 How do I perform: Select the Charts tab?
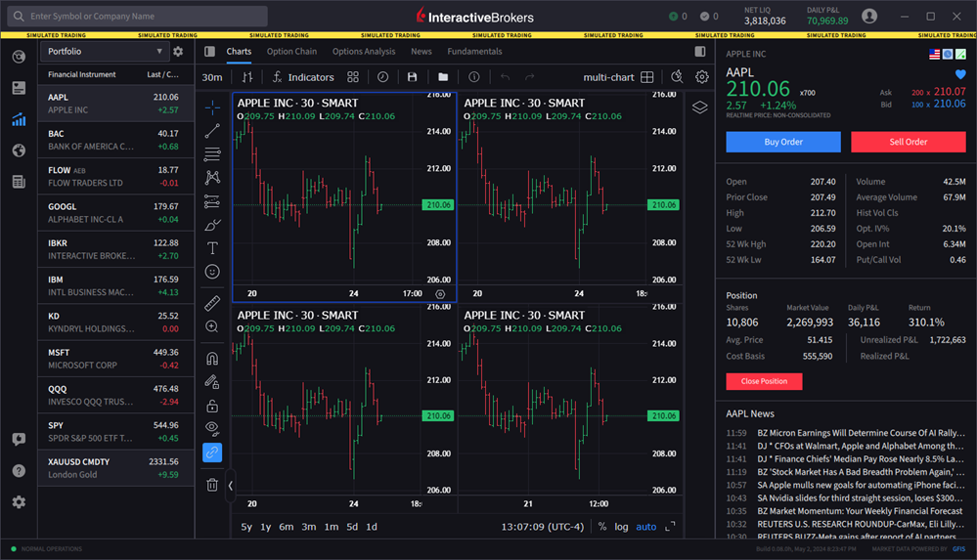(239, 52)
